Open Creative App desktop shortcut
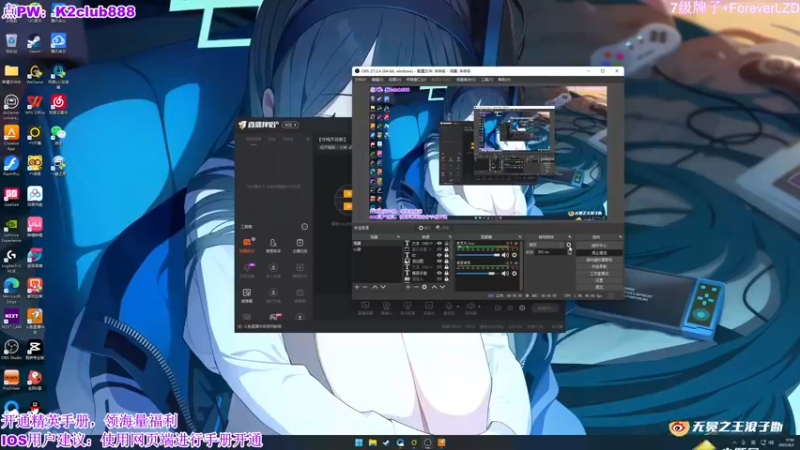 (x=11, y=138)
